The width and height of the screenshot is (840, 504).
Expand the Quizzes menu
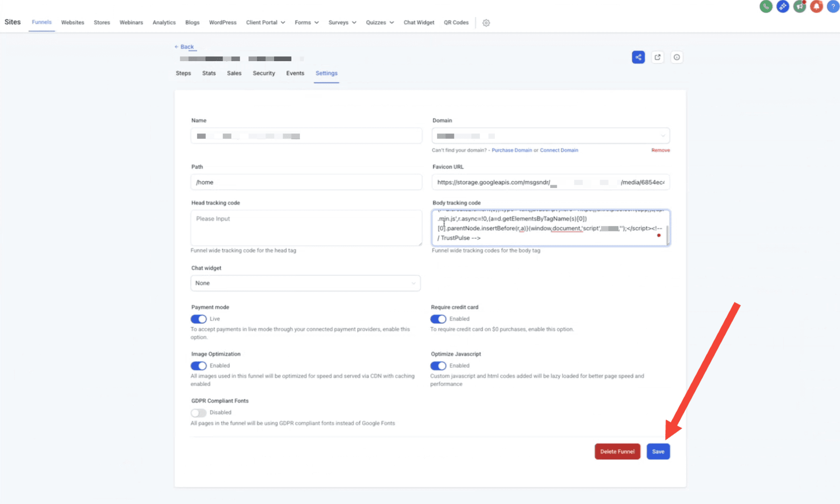(x=380, y=22)
